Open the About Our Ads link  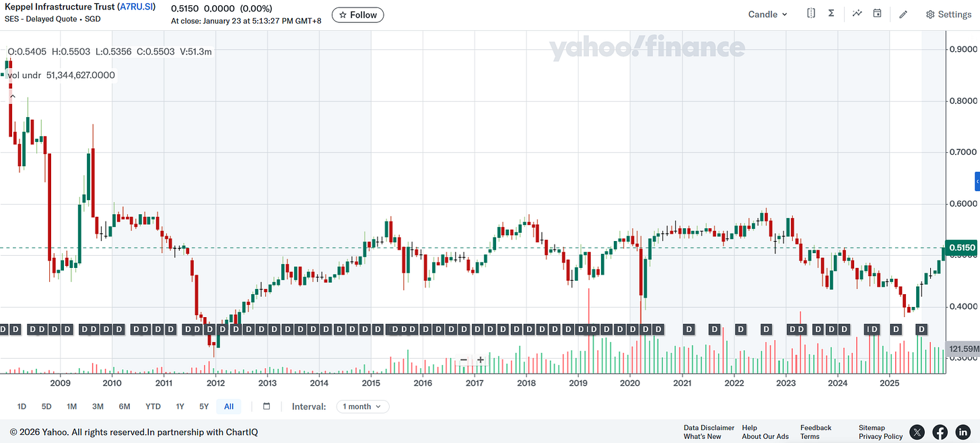pyautogui.click(x=765, y=436)
